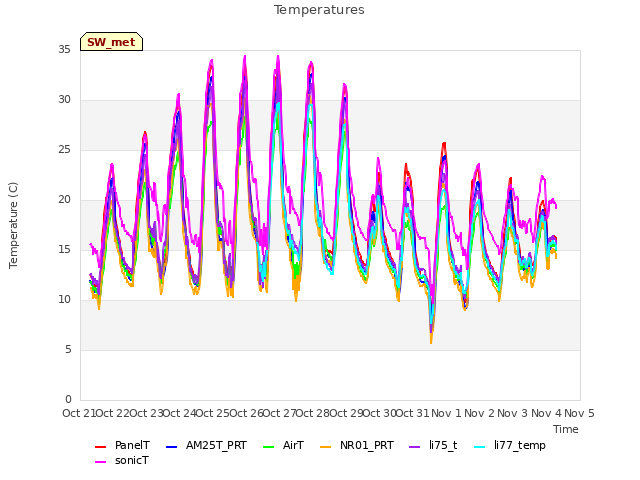The image size is (640, 480).
Task: Click the Nov 5 x-axis tick label
Action: (579, 413)
